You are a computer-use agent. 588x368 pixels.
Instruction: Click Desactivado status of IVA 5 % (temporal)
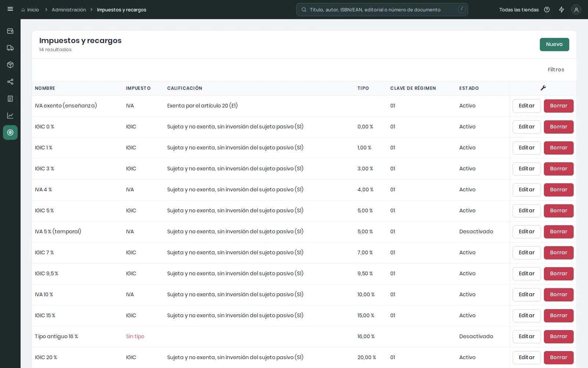coord(476,231)
